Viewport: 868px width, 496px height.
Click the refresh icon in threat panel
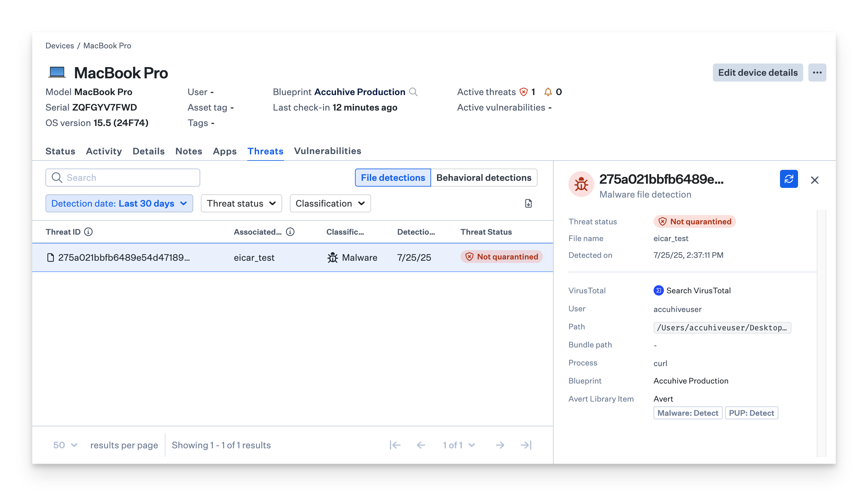[x=789, y=179]
